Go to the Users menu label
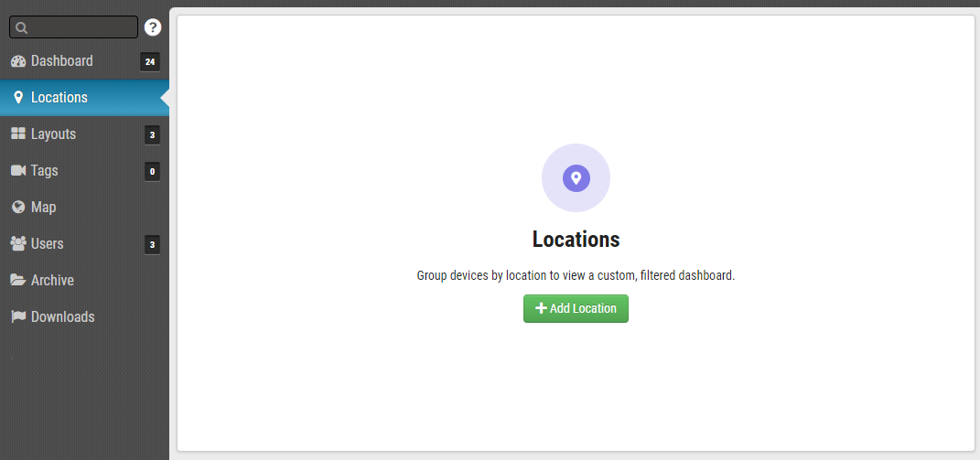980x460 pixels. coord(48,244)
